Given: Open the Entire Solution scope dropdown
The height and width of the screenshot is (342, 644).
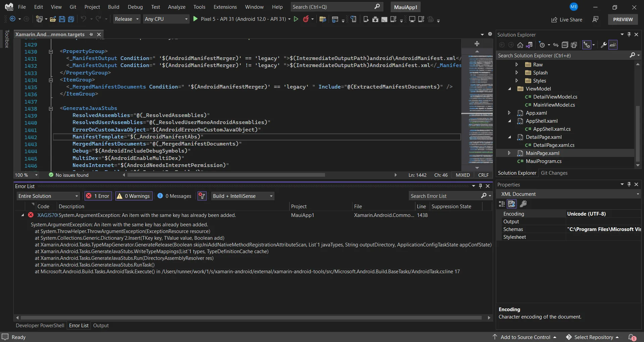Looking at the screenshot, I should (48, 196).
